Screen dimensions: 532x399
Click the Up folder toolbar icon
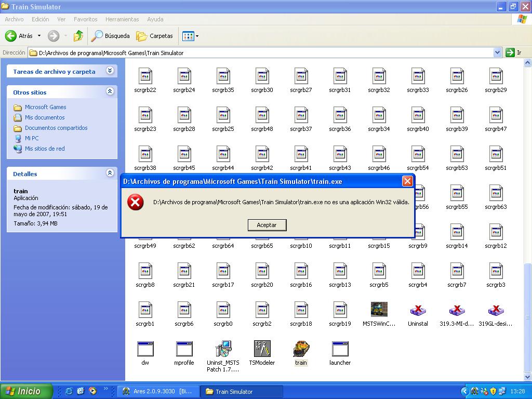pyautogui.click(x=78, y=36)
